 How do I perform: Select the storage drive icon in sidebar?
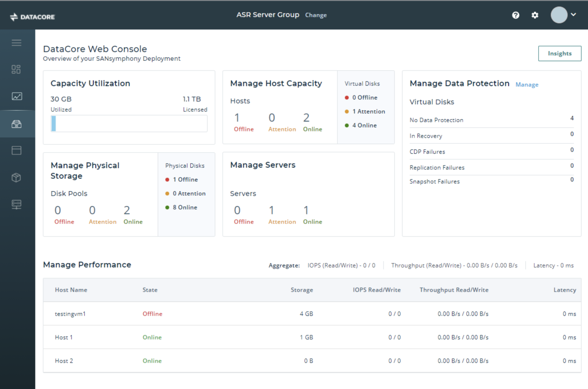point(16,124)
